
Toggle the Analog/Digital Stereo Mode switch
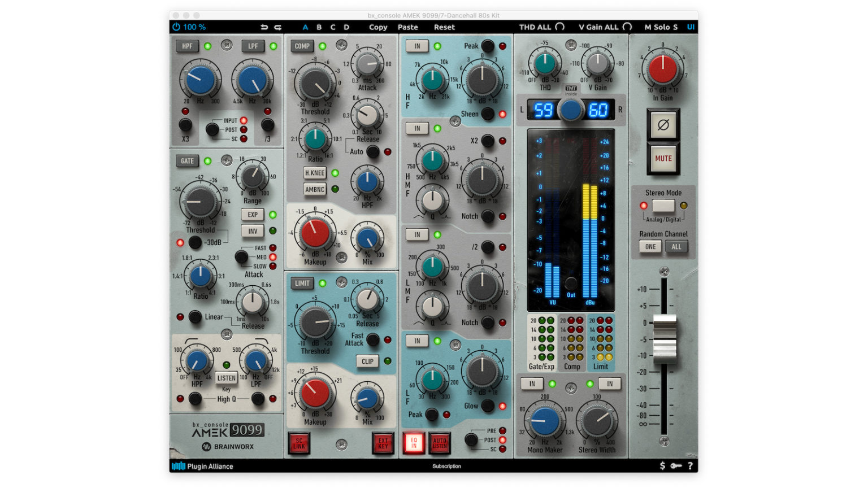tap(663, 206)
